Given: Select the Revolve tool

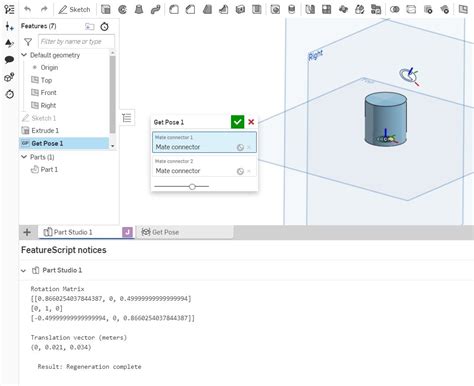Looking at the screenshot, I should coord(122,10).
